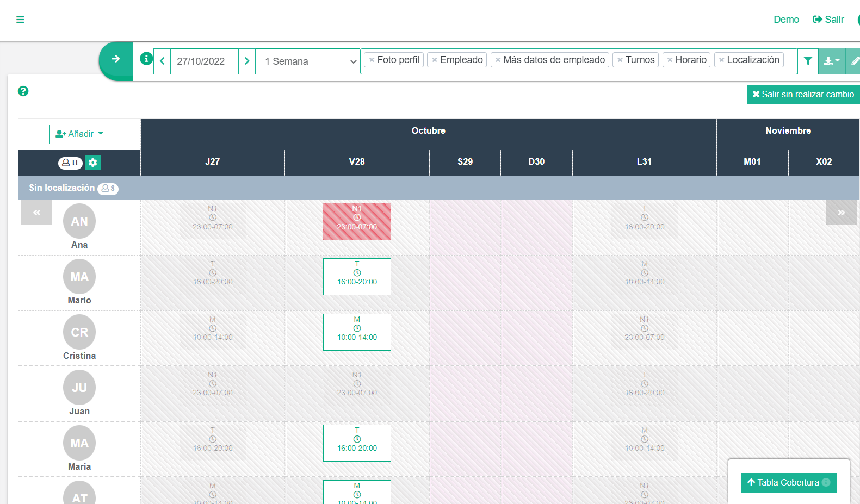The width and height of the screenshot is (860, 504).
Task: Click the download export icon
Action: (x=831, y=61)
